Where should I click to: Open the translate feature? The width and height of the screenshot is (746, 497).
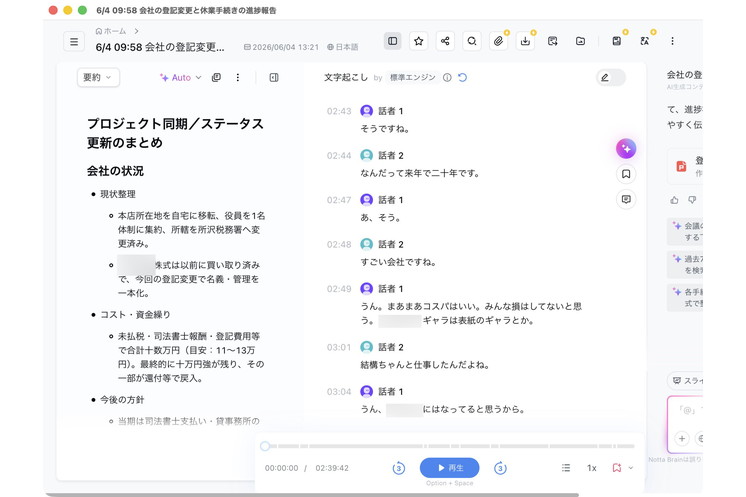pyautogui.click(x=645, y=41)
